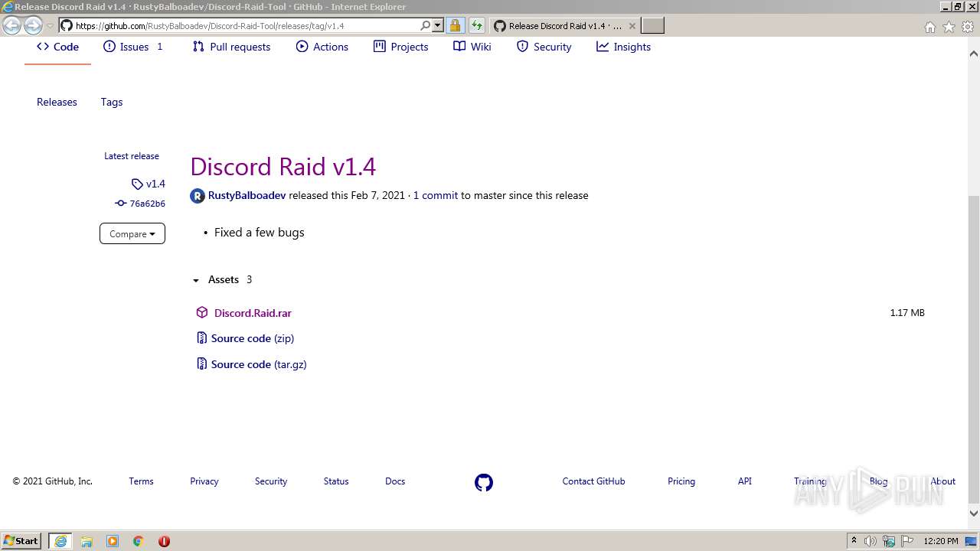Viewport: 980px width, 551px height.
Task: Open the address bar history dropdown arrow
Action: click(438, 25)
